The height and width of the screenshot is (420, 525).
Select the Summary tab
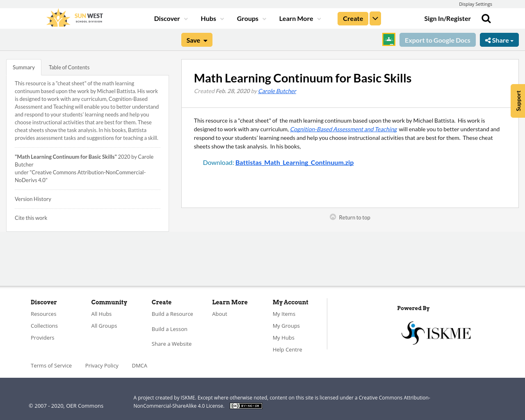(23, 66)
